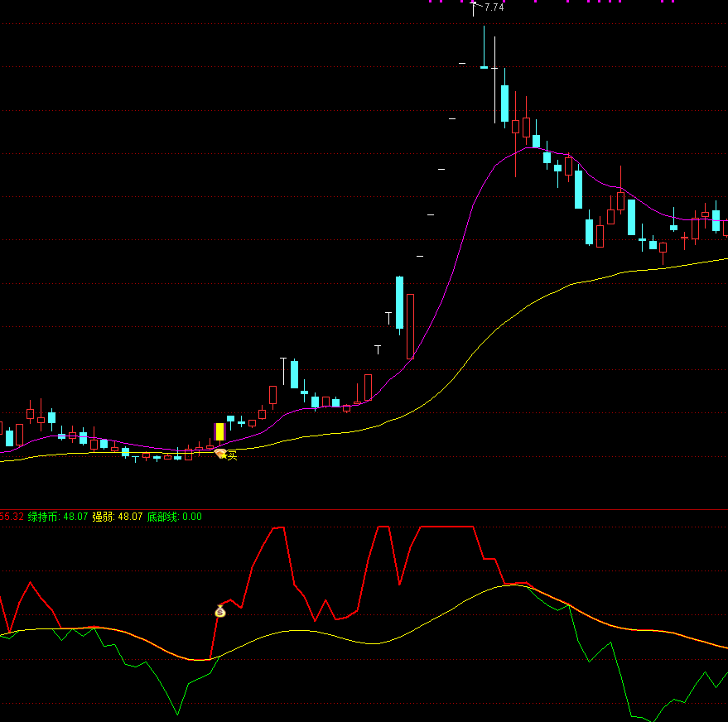Select the diamond buy signal icon
This screenshot has height=722, width=728.
pyautogui.click(x=219, y=451)
